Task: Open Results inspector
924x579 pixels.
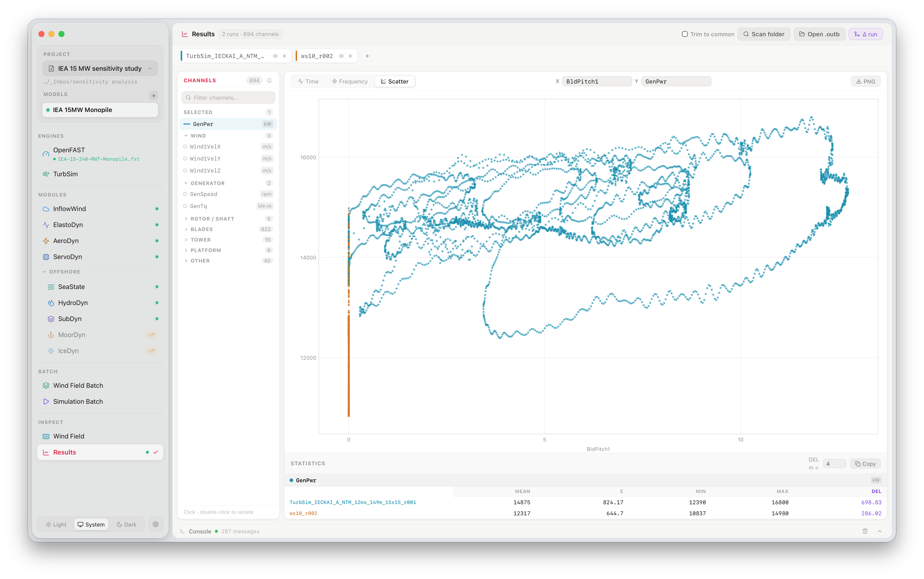Action: 100,452
